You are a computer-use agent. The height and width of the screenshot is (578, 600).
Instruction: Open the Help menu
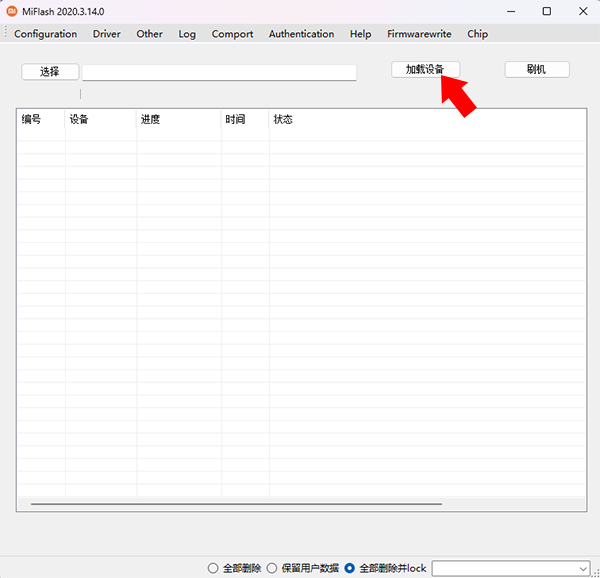360,34
